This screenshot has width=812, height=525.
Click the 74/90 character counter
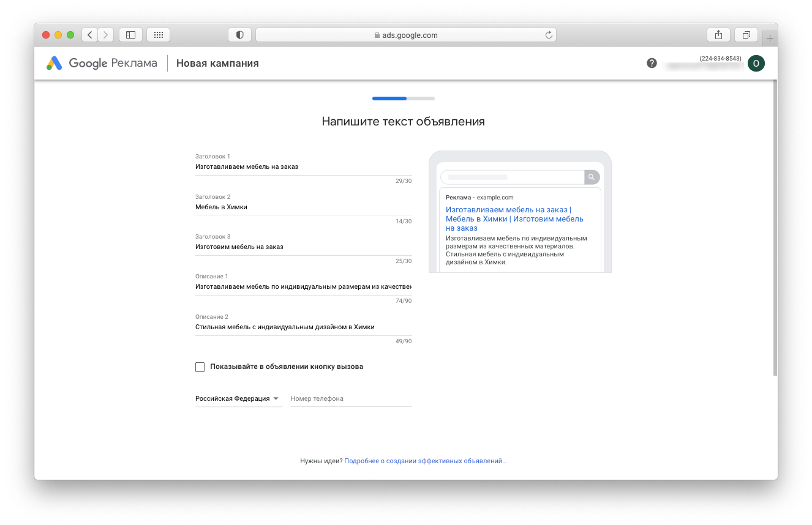[404, 301]
